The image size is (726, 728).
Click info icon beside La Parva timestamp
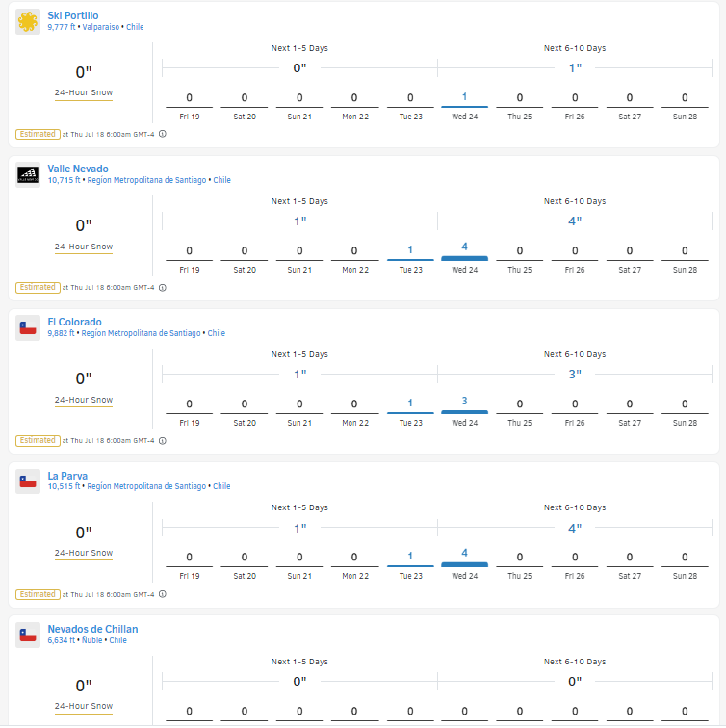coord(162,594)
